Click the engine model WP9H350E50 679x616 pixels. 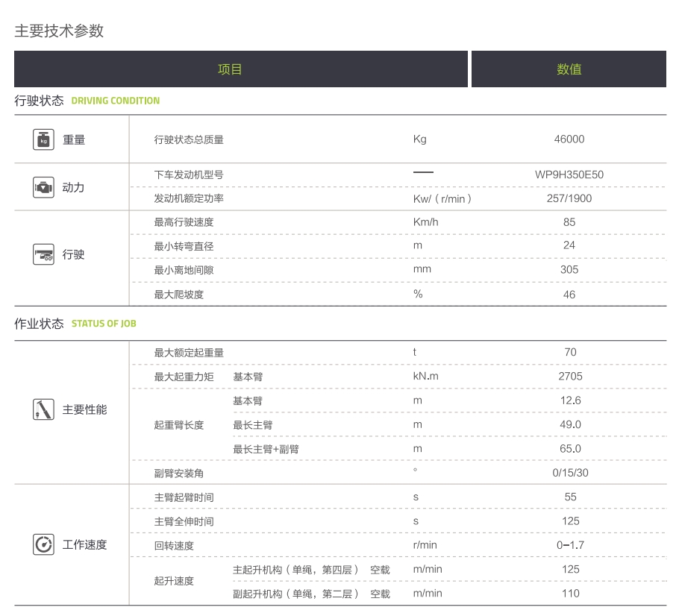569,175
